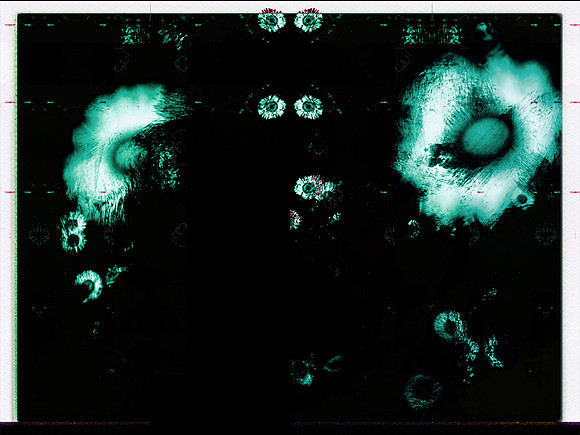This screenshot has height=435, width=580.
Task: Click the ring flower in bottom-right area
Action: point(449,326)
